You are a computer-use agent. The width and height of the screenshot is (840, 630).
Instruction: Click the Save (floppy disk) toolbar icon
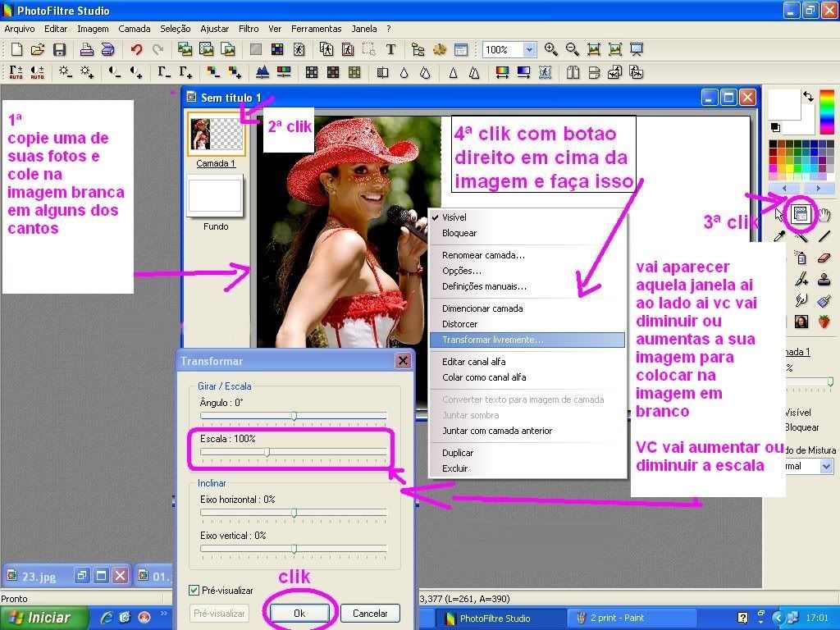pos(59,50)
